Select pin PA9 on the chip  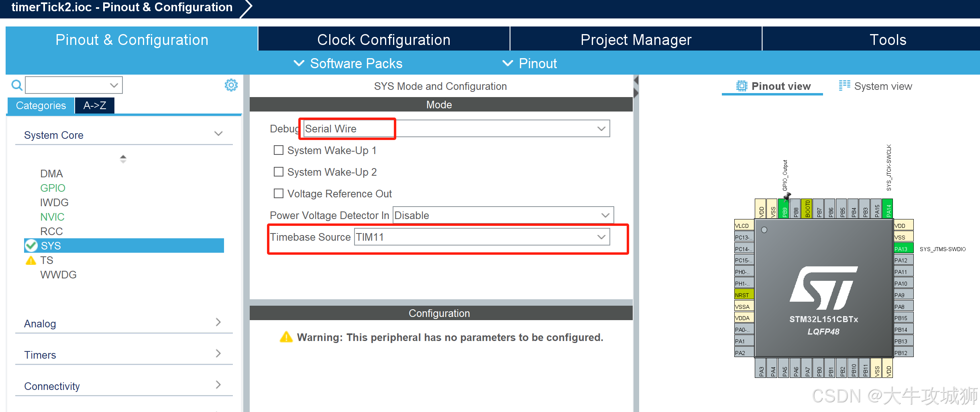(903, 295)
